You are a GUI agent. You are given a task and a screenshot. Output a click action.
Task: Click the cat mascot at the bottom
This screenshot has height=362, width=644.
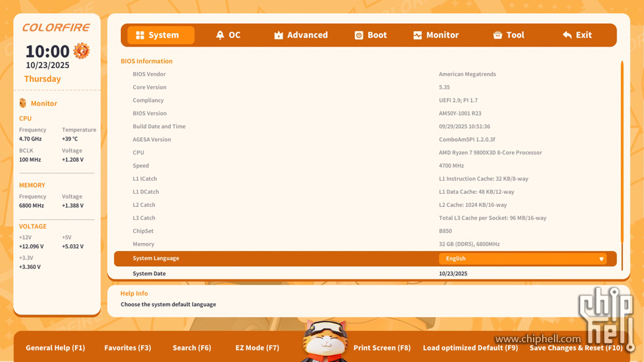click(x=325, y=341)
